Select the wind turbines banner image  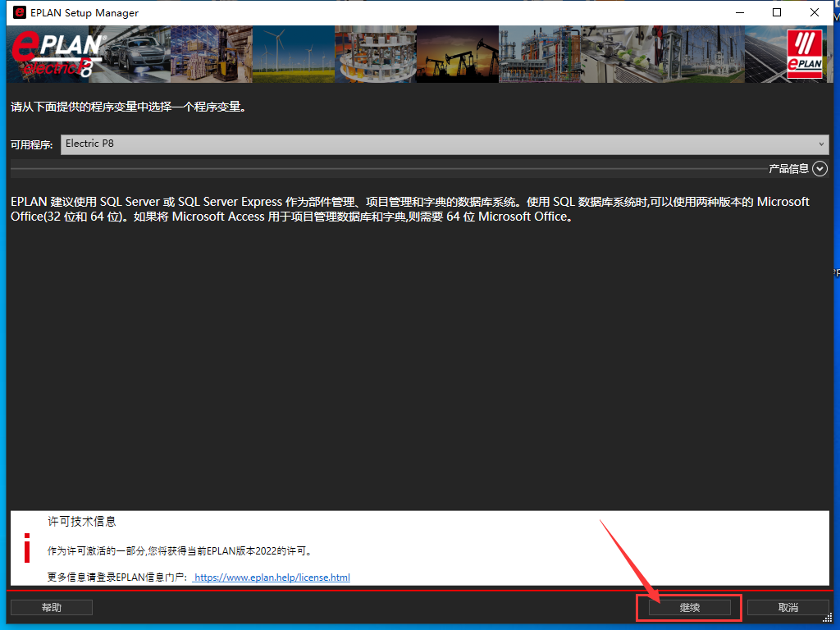click(x=293, y=55)
